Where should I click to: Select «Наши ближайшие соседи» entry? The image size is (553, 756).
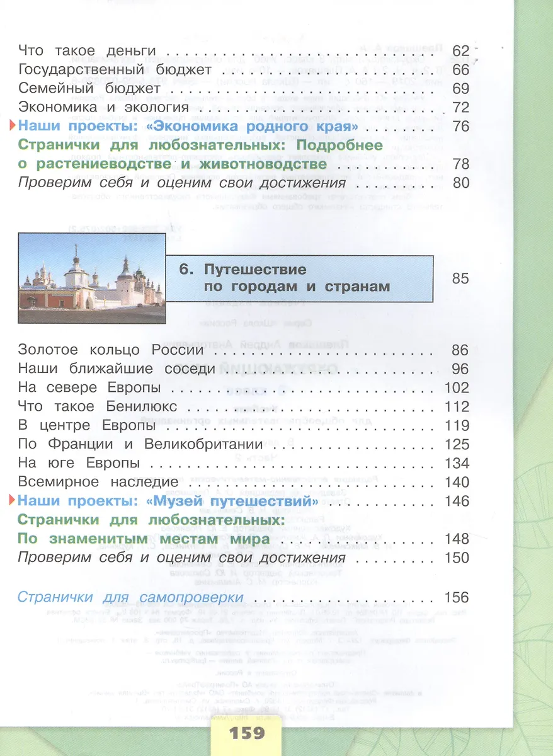tap(113, 369)
